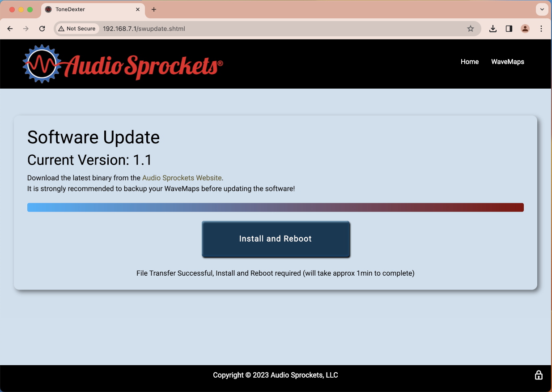Image resolution: width=552 pixels, height=392 pixels.
Task: Open the Chrome three-dot menu
Action: click(541, 28)
